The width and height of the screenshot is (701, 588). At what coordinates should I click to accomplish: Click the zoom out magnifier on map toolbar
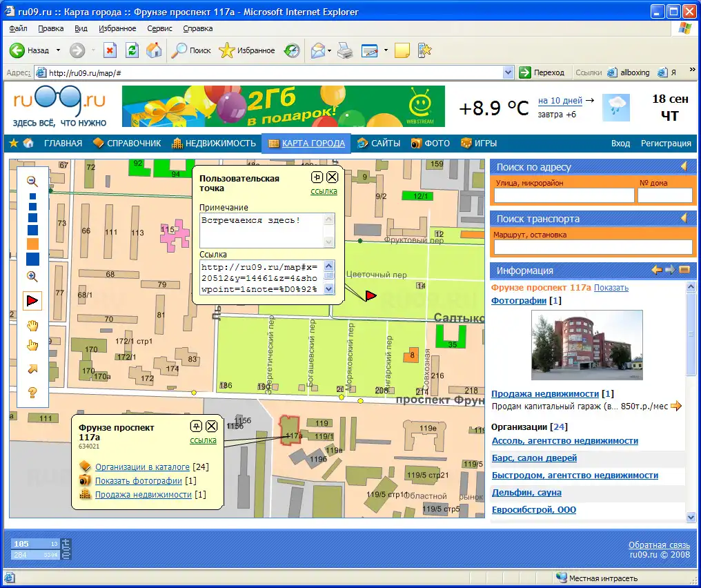(x=32, y=181)
